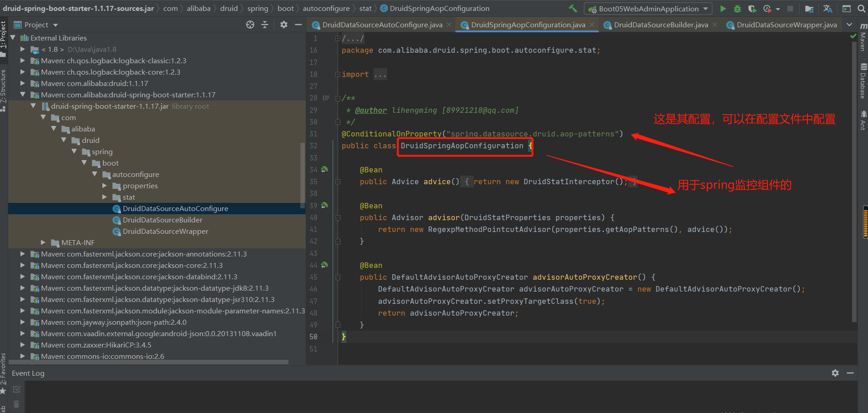Start debugging with the green bug icon
The height and width of the screenshot is (413, 868).
tap(737, 9)
